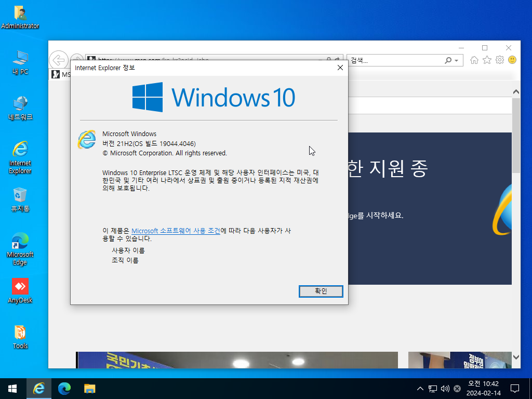Select the 휴지통 recycle bin icon
532x399 pixels.
(20, 199)
